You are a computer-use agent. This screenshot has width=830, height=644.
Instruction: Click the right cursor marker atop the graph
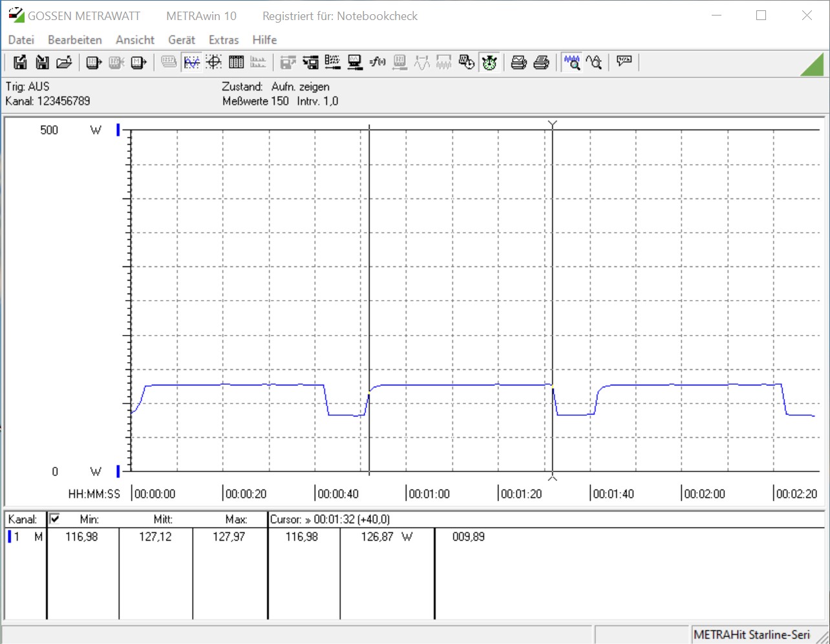(552, 123)
